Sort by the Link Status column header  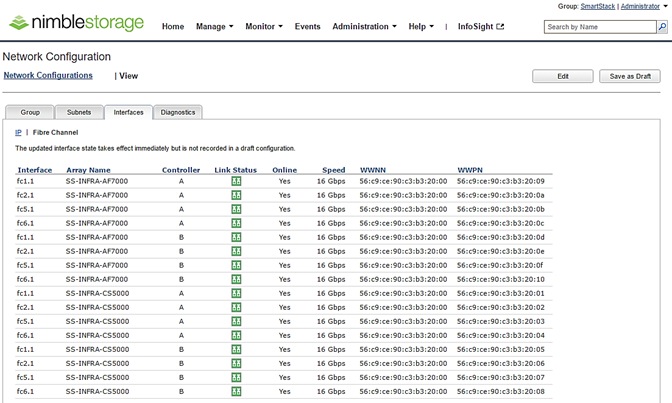coord(235,170)
